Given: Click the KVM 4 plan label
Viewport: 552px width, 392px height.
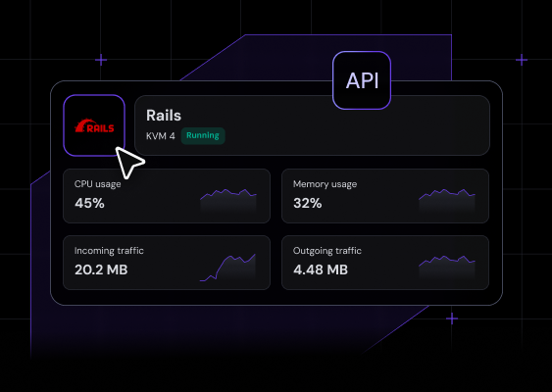Looking at the screenshot, I should [161, 136].
